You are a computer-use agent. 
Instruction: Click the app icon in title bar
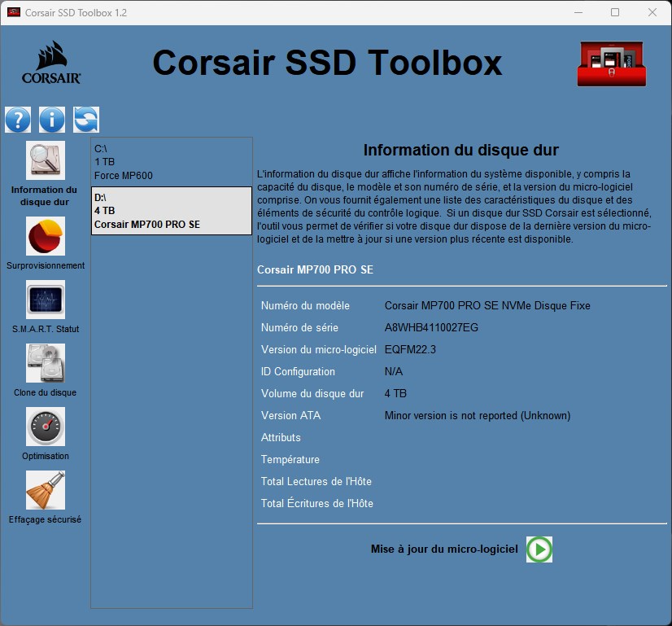click(14, 12)
